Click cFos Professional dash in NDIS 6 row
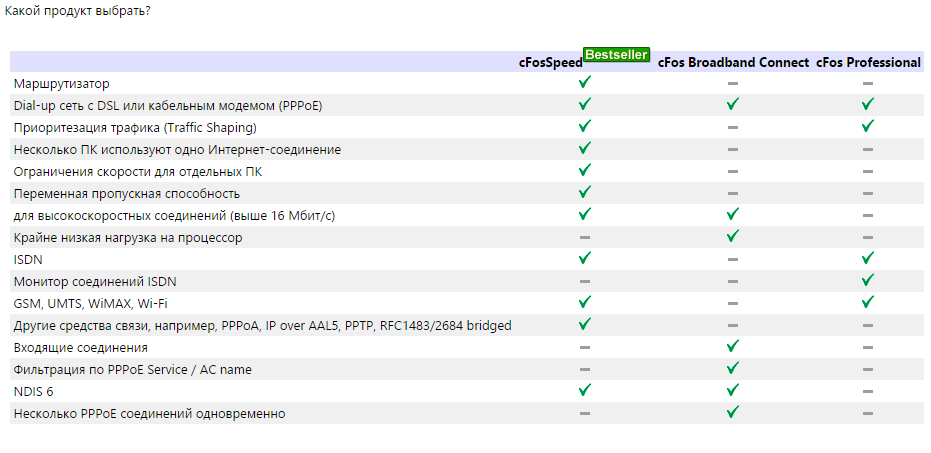This screenshot has width=931, height=453. click(x=868, y=391)
